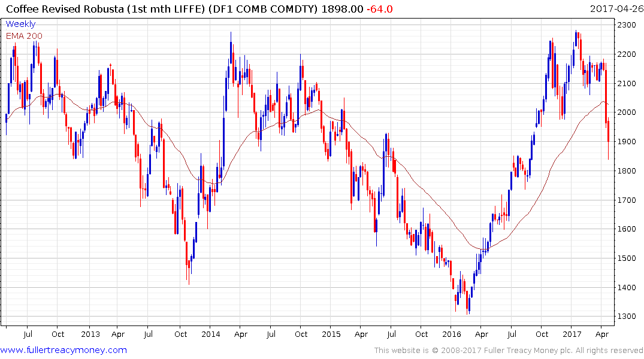This screenshot has height=359, width=644.
Task: Click the 1600 price axis label
Action: click(x=627, y=229)
